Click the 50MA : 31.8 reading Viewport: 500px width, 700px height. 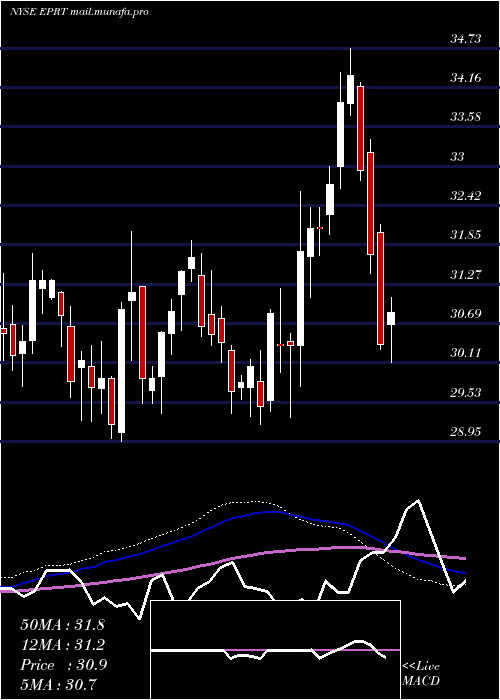click(62, 625)
